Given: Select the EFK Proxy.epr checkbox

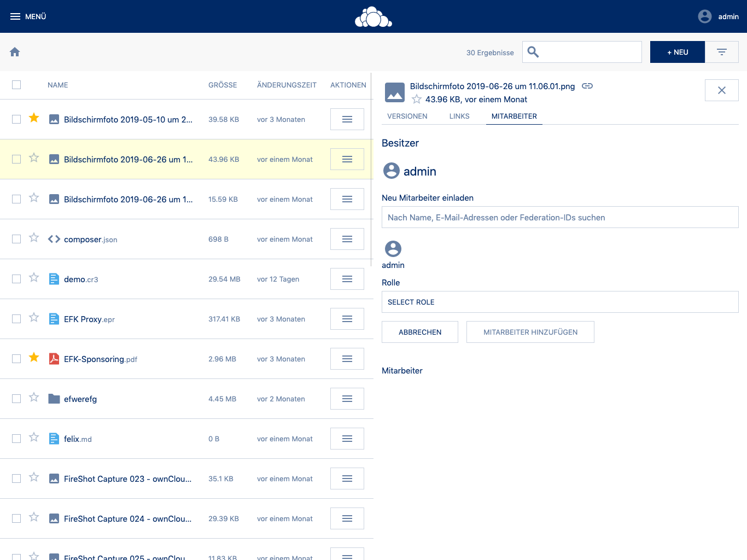Looking at the screenshot, I should tap(16, 319).
